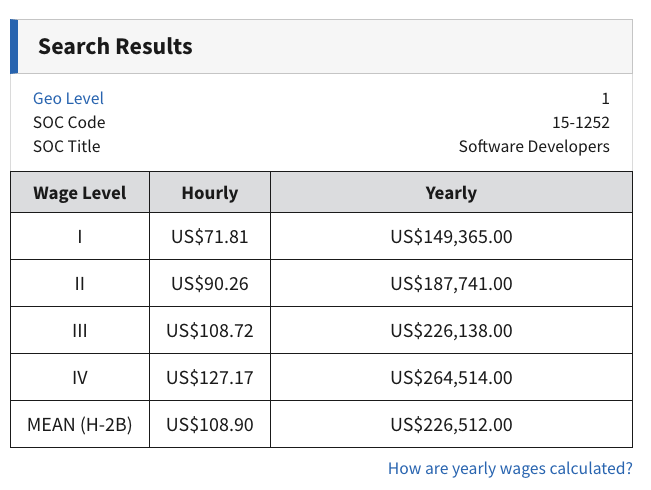Viewport: 651px width, 490px height.
Task: Select the Wage Level IV row cell
Action: pos(80,377)
